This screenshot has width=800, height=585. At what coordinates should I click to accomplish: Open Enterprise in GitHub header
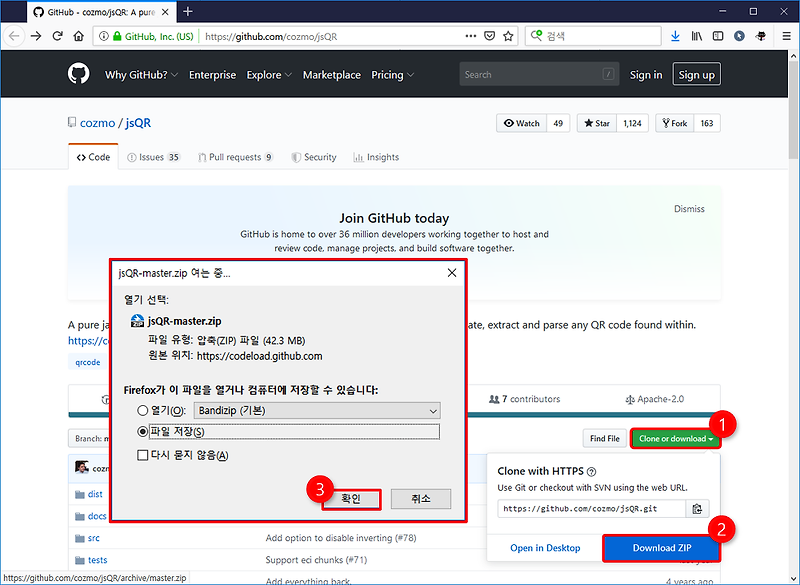coord(212,75)
